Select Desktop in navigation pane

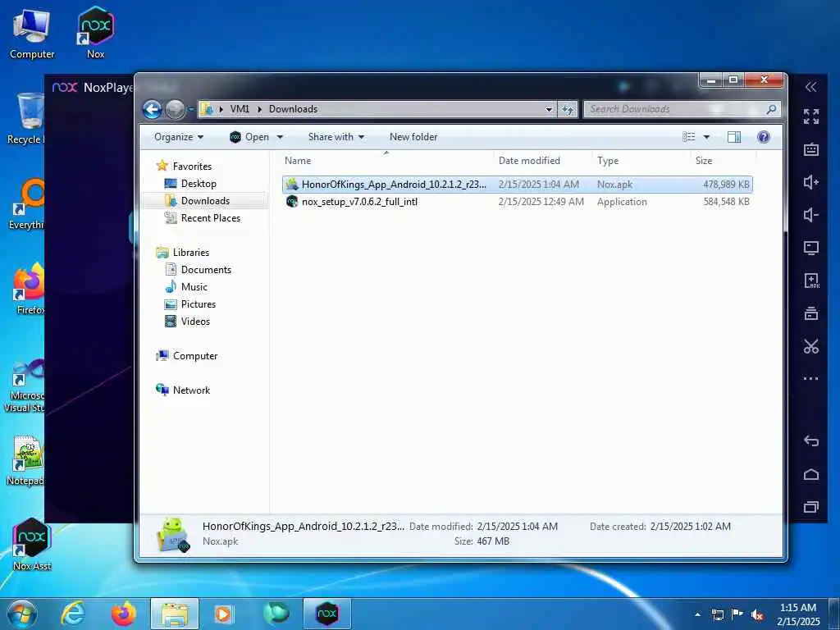[x=190, y=184]
